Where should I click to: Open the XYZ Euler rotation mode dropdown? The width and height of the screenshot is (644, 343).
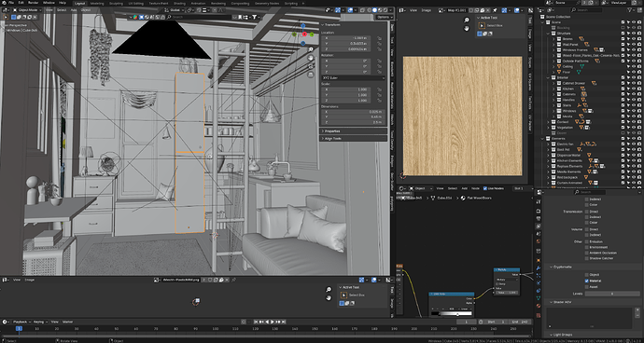click(x=353, y=78)
